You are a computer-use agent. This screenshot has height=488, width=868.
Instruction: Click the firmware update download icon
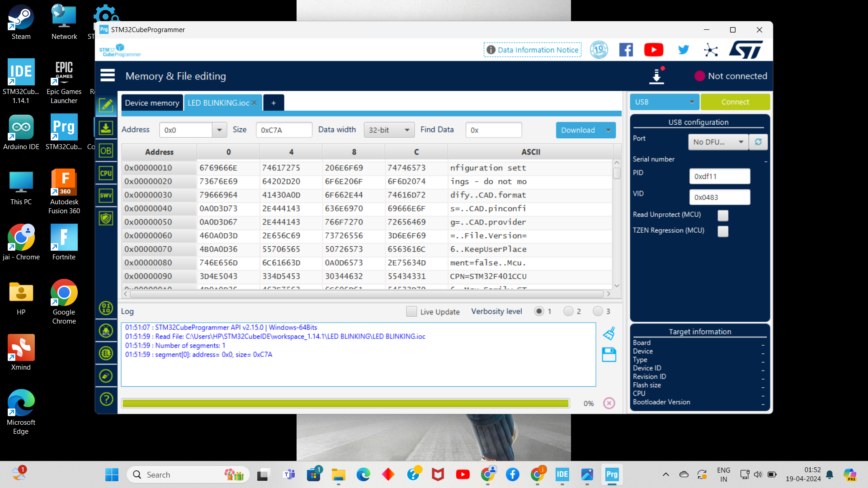pos(656,76)
